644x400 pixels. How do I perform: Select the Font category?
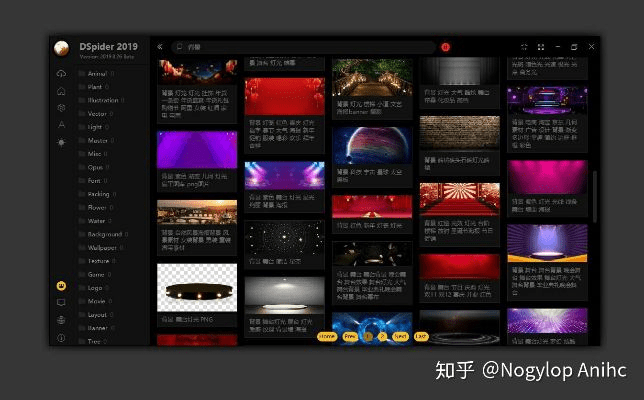pyautogui.click(x=94, y=181)
